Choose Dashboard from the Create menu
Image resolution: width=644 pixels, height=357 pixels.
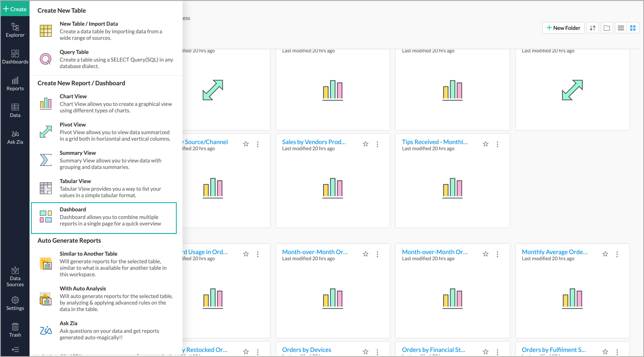(x=73, y=209)
